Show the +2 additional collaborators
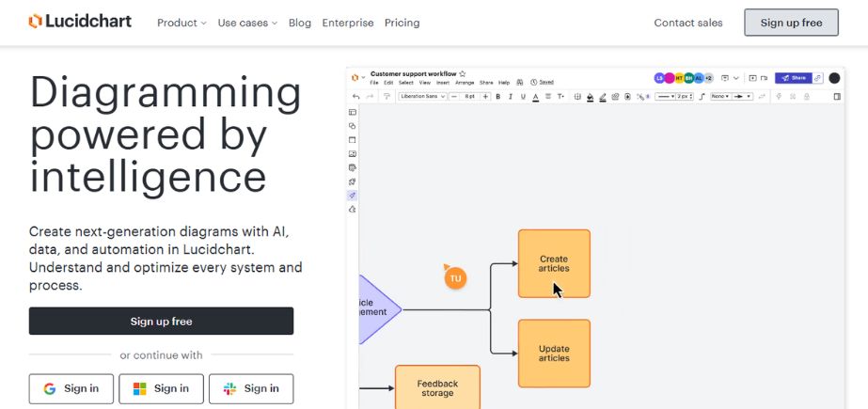Viewport: 868px width, 409px height. 708,78
